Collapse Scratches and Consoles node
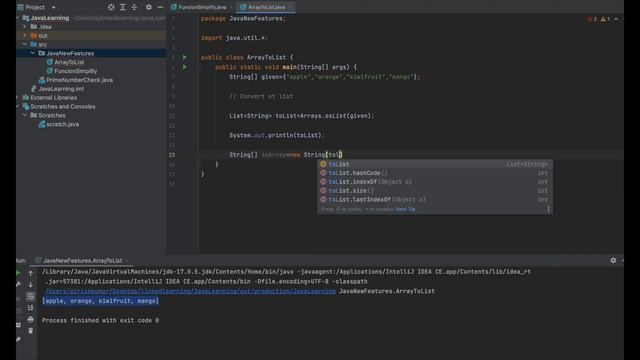 18,107
